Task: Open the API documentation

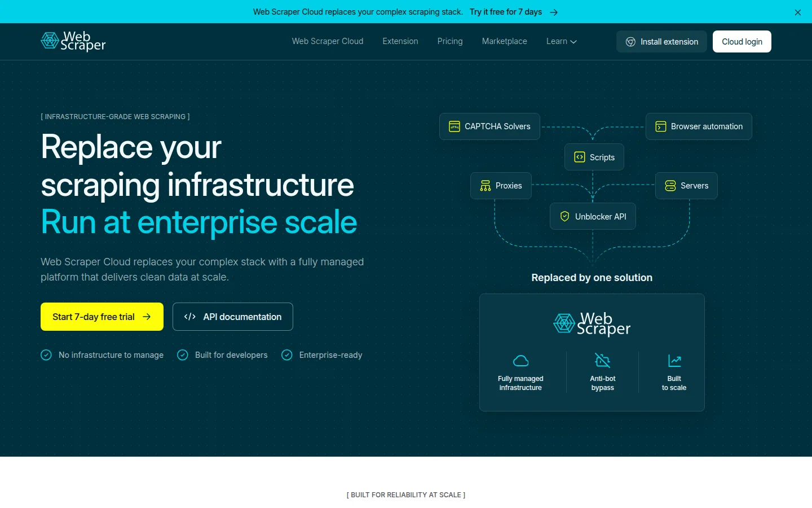Action: coord(233,317)
